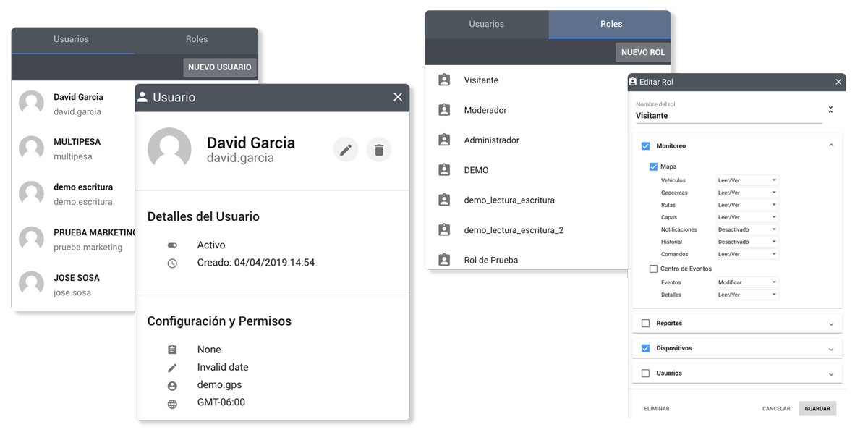Open the Capas permission dropdown
868x435 pixels.
click(x=747, y=217)
